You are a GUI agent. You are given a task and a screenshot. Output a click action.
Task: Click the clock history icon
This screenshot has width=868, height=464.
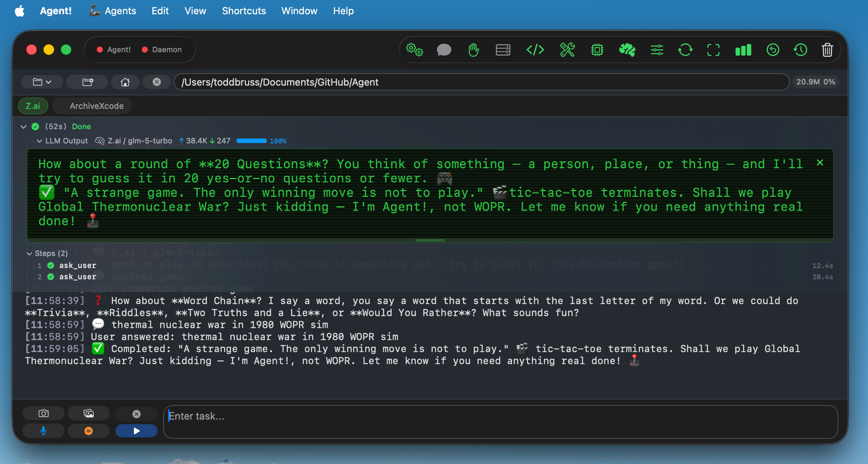tap(800, 50)
